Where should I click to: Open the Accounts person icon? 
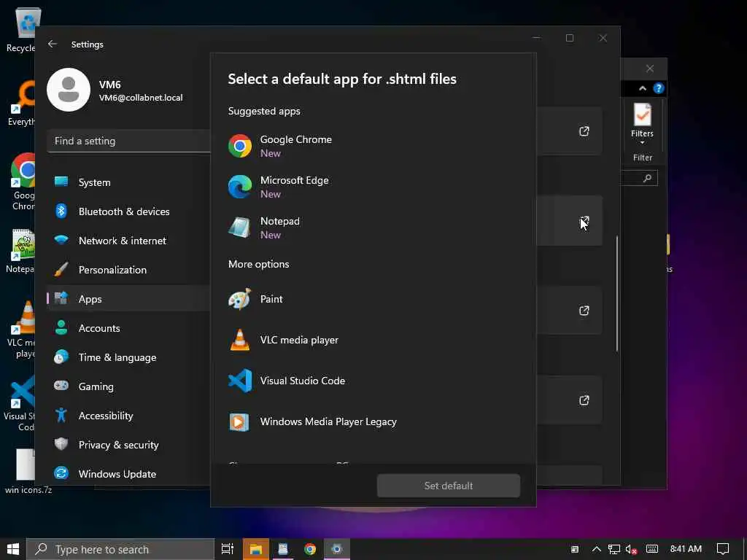tap(61, 327)
